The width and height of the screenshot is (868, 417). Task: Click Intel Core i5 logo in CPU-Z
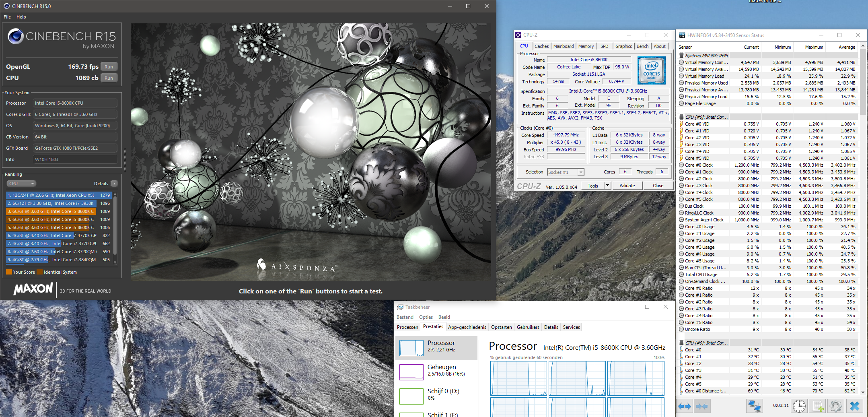click(652, 70)
